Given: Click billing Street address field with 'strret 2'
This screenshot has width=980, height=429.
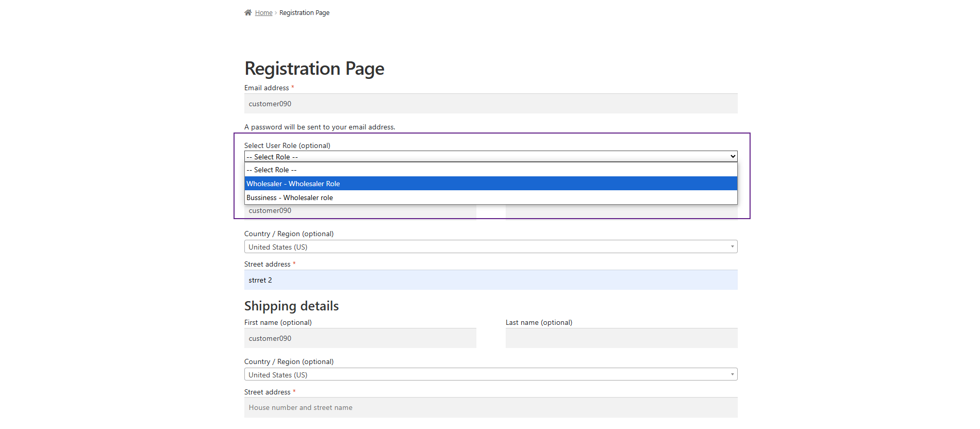Looking at the screenshot, I should [491, 280].
